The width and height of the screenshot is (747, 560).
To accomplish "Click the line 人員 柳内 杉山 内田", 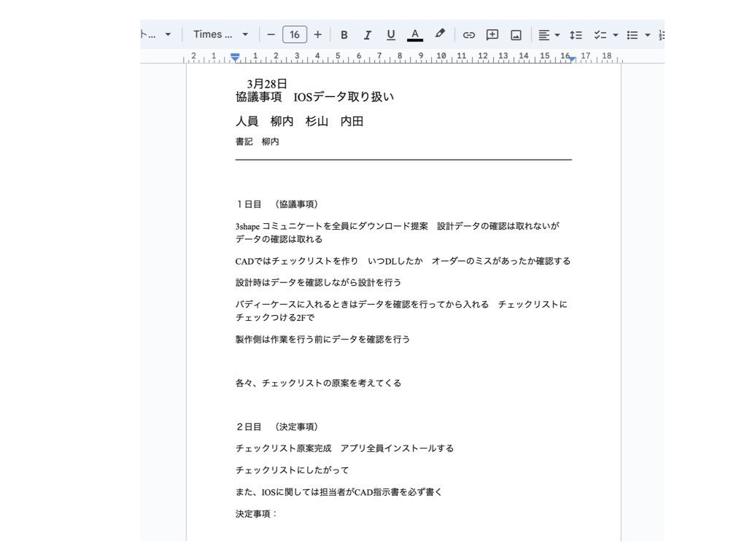I will 299,122.
